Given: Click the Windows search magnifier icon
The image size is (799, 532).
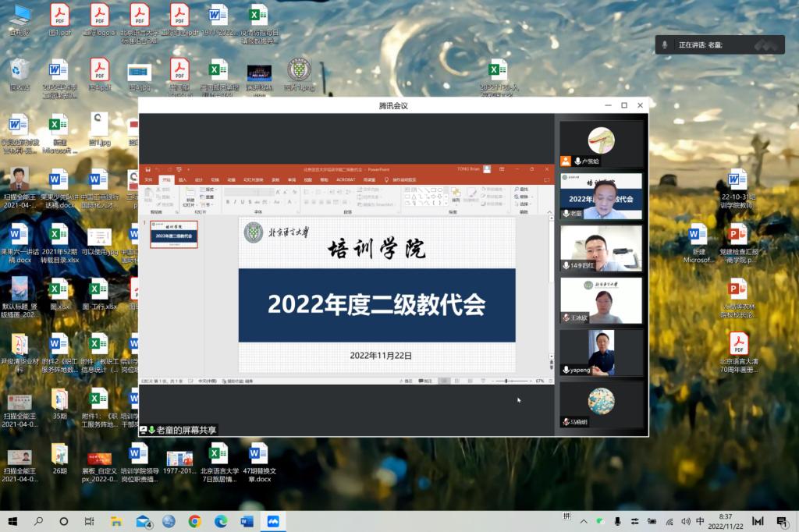Looking at the screenshot, I should pyautogui.click(x=38, y=521).
